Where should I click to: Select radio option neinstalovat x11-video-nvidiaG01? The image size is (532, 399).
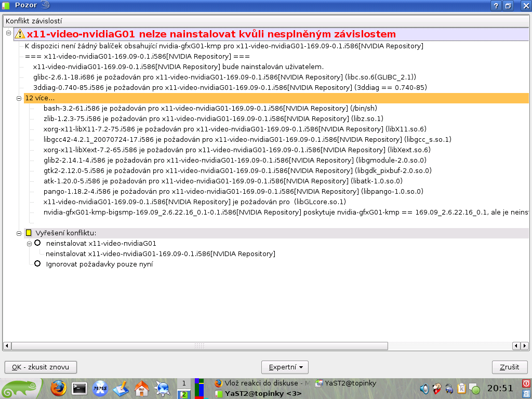pos(37,243)
